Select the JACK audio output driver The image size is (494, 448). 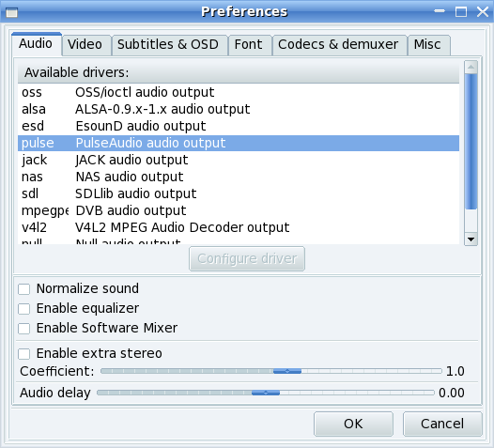[x=239, y=160]
